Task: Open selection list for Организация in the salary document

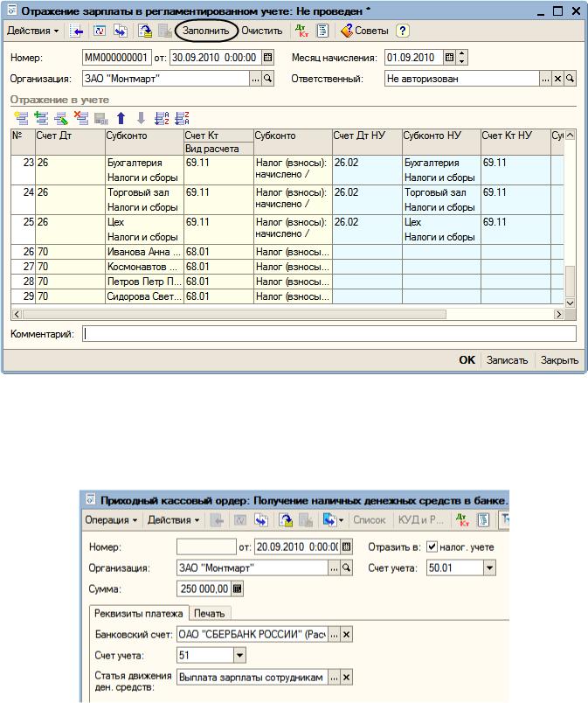Action: [255, 79]
